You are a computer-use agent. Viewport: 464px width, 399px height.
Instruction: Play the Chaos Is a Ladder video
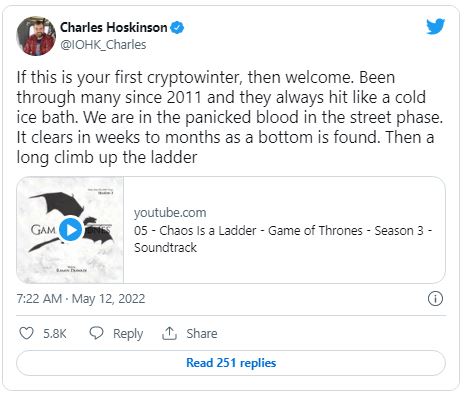(71, 230)
